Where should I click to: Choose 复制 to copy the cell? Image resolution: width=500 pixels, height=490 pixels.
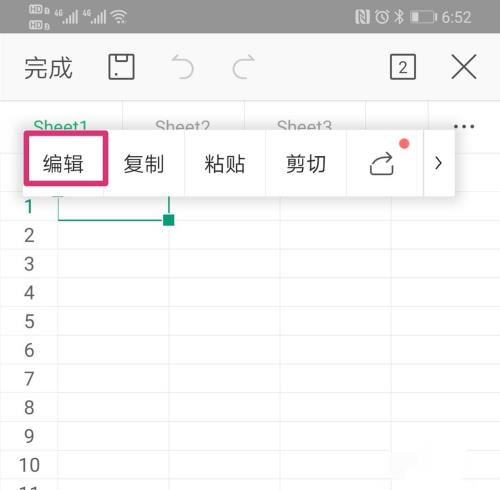[144, 164]
